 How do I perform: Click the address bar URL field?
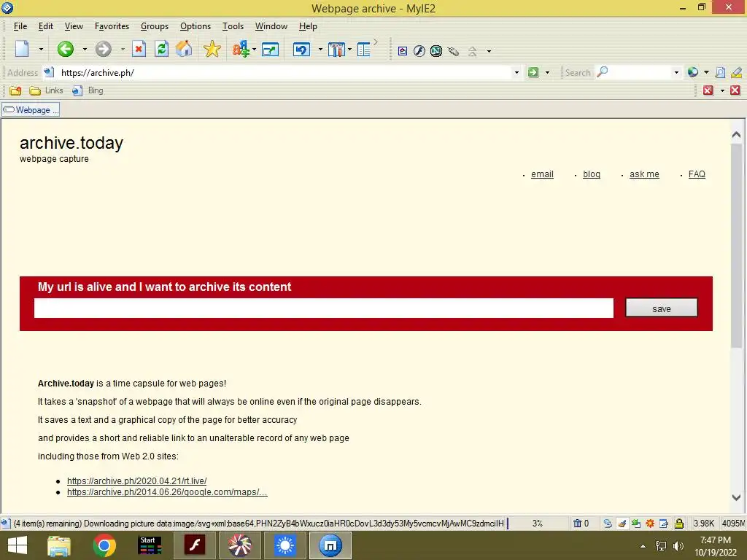(285, 72)
